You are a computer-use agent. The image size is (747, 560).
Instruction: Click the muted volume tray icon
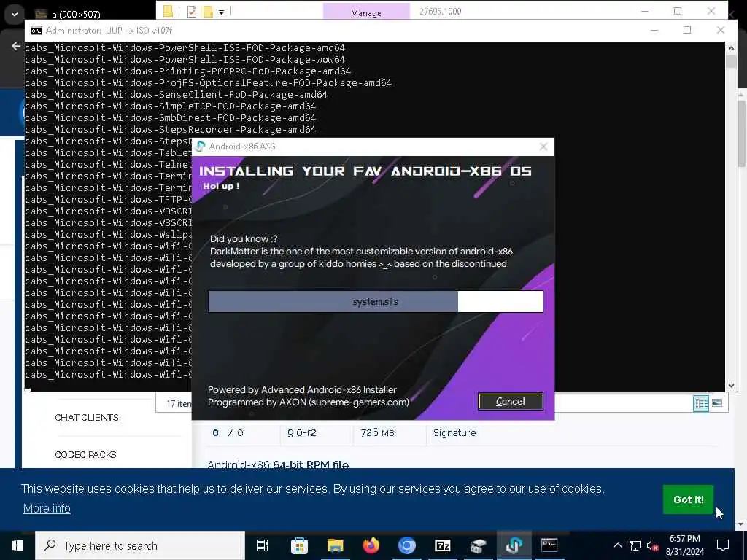(653, 545)
